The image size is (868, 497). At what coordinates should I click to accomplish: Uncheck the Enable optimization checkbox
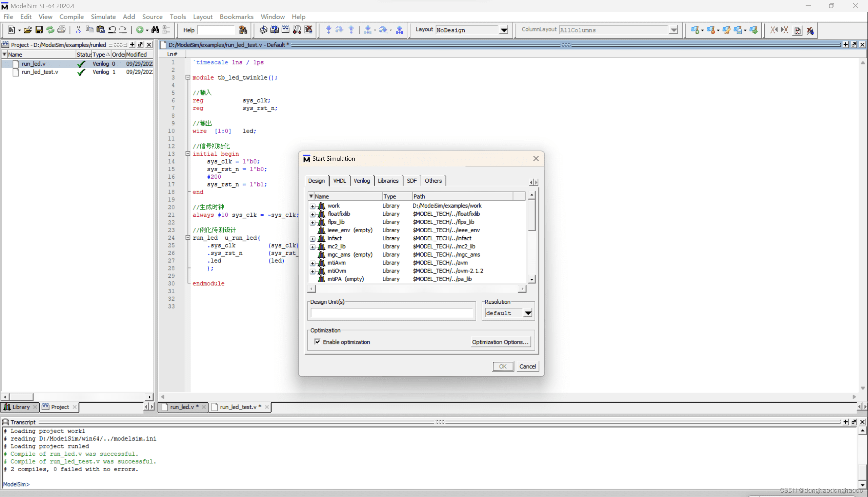[x=318, y=342]
